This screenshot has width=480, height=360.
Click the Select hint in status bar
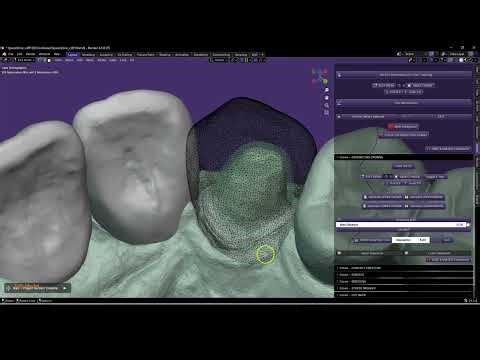8,301
